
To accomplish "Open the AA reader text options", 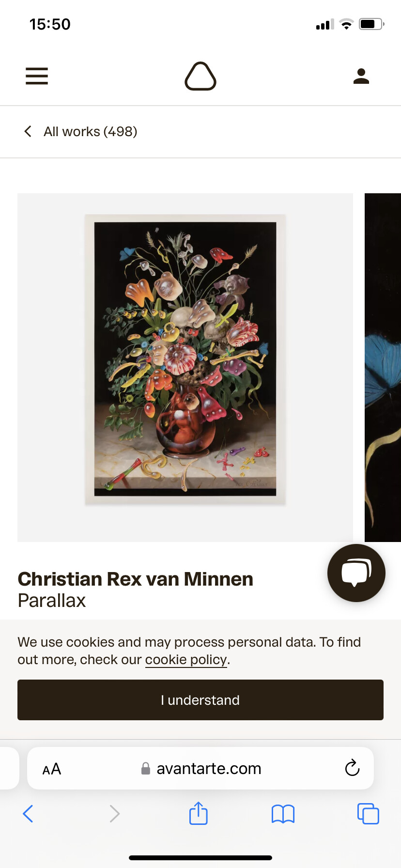I will click(52, 769).
